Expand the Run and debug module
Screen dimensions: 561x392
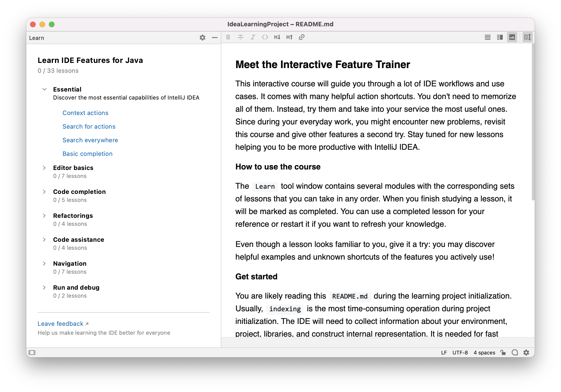[44, 287]
